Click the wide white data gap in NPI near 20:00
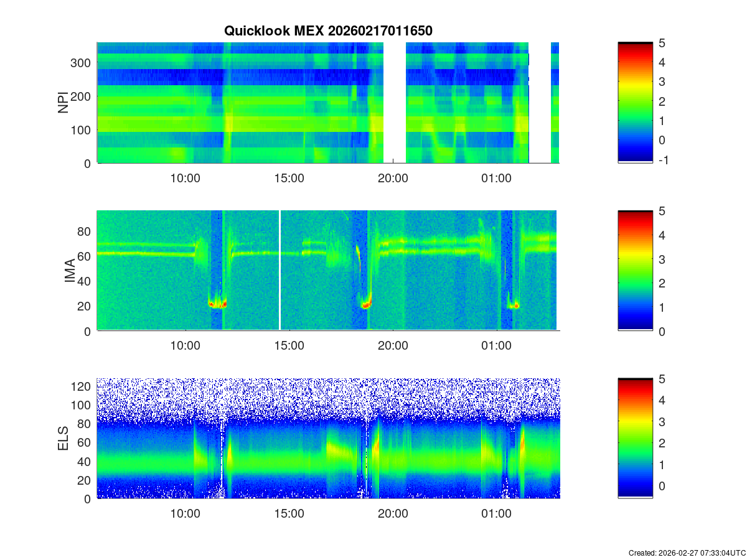747x560 pixels. tap(395, 103)
